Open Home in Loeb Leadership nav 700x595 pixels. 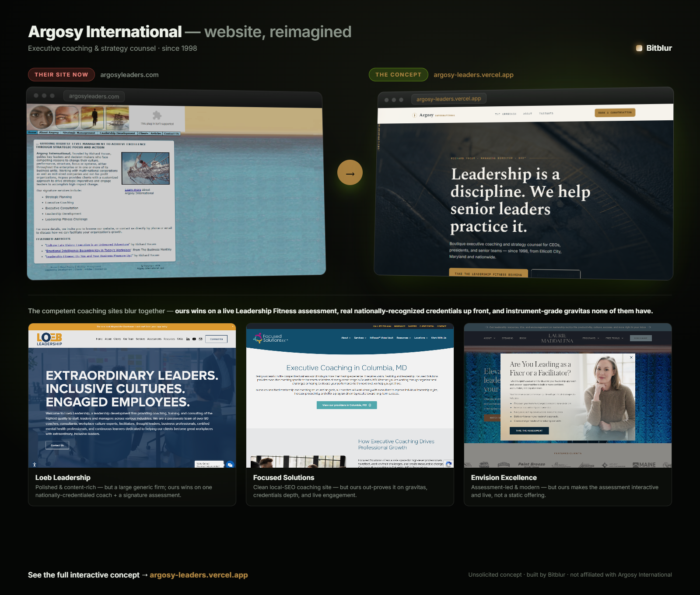99,339
